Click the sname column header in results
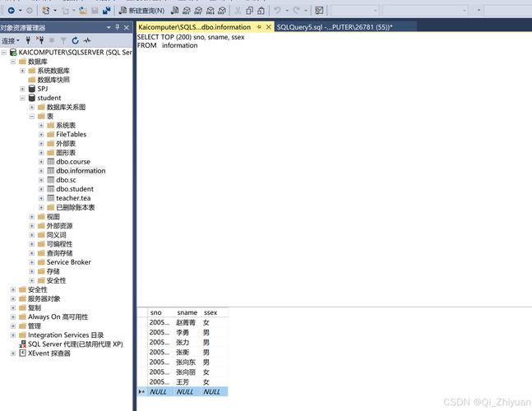532x411 pixels. tap(187, 312)
